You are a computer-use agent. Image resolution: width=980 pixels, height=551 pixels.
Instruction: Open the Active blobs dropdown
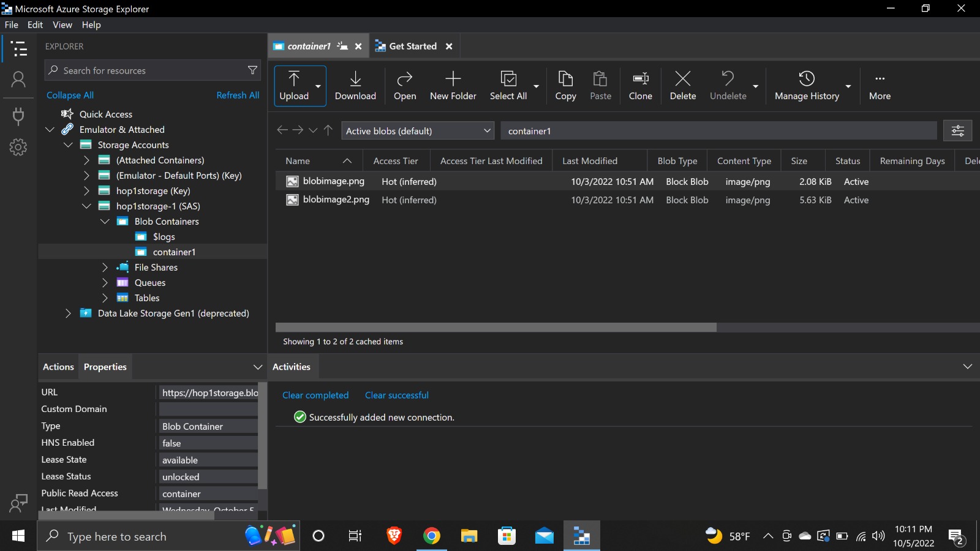(x=417, y=130)
